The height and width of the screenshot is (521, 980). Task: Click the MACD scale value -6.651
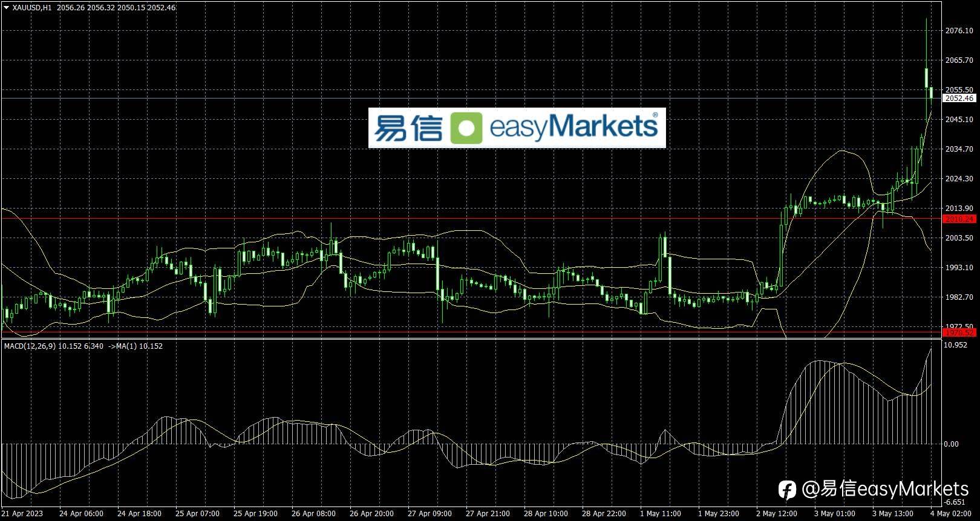[x=955, y=502]
